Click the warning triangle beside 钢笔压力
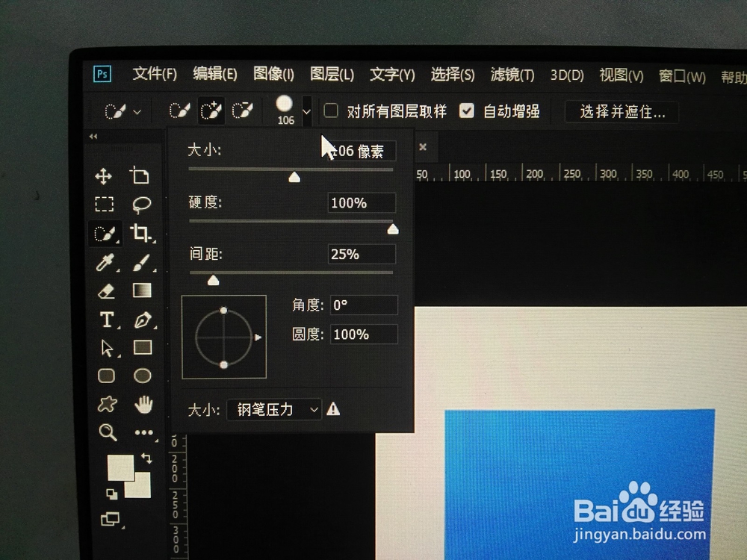 pyautogui.click(x=334, y=410)
